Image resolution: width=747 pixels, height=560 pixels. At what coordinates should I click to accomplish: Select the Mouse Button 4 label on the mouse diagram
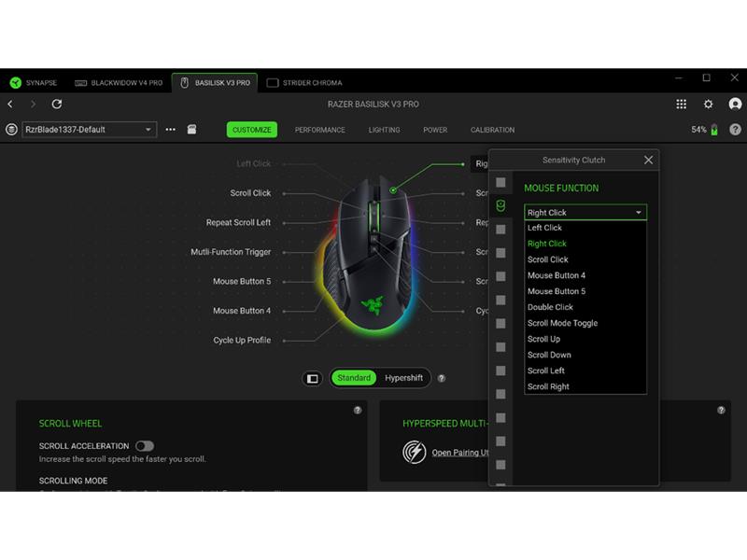pyautogui.click(x=242, y=311)
